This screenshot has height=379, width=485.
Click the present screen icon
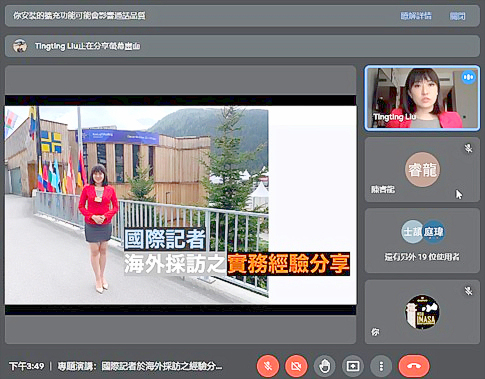pos(353,366)
